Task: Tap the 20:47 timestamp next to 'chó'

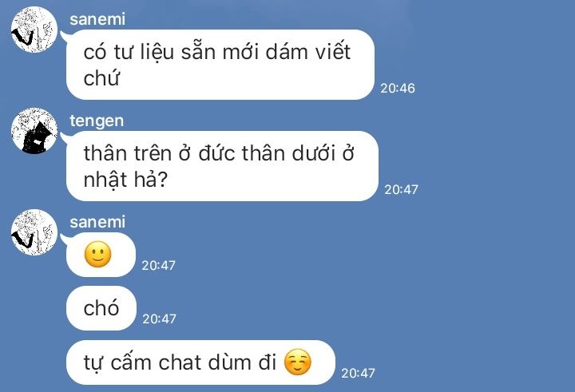Action: click(159, 319)
